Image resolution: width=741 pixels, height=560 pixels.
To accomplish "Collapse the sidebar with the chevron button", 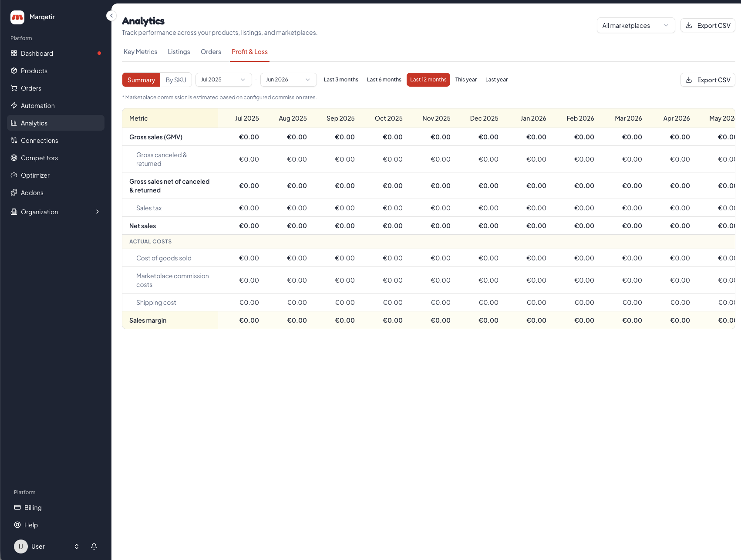I will coord(111,16).
